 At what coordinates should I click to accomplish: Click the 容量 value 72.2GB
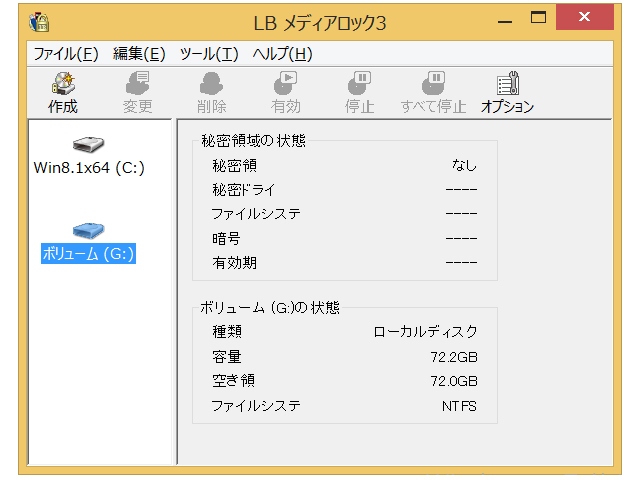coord(454,357)
